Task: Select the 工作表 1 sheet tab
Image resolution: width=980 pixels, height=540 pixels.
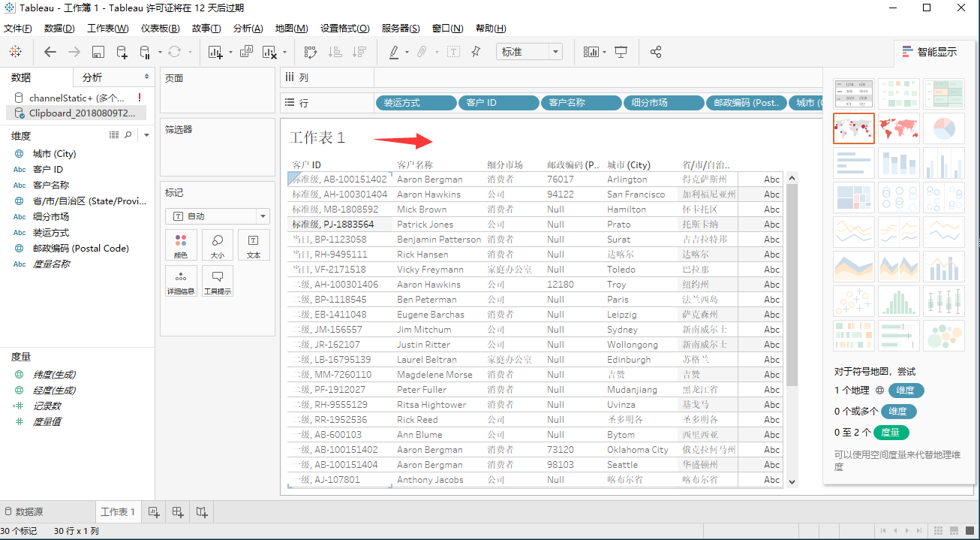Action: click(x=118, y=511)
